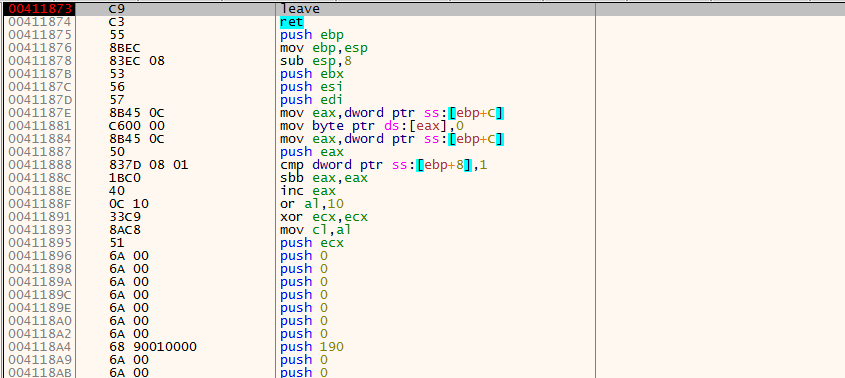This screenshot has width=845, height=378.
Task: Select the 'push edi' instruction
Action: [311, 100]
